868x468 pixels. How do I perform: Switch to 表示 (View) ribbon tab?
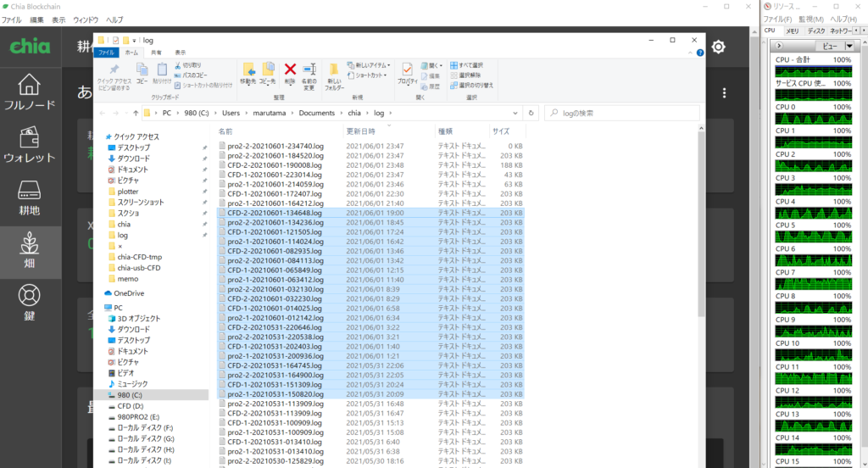coord(181,53)
